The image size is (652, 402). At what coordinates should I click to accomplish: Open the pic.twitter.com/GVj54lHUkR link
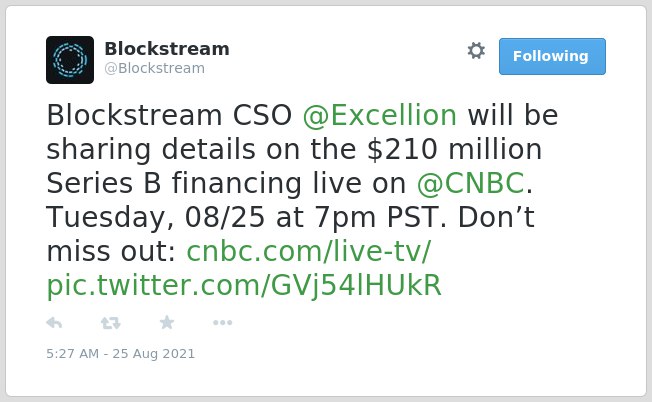pyautogui.click(x=244, y=286)
